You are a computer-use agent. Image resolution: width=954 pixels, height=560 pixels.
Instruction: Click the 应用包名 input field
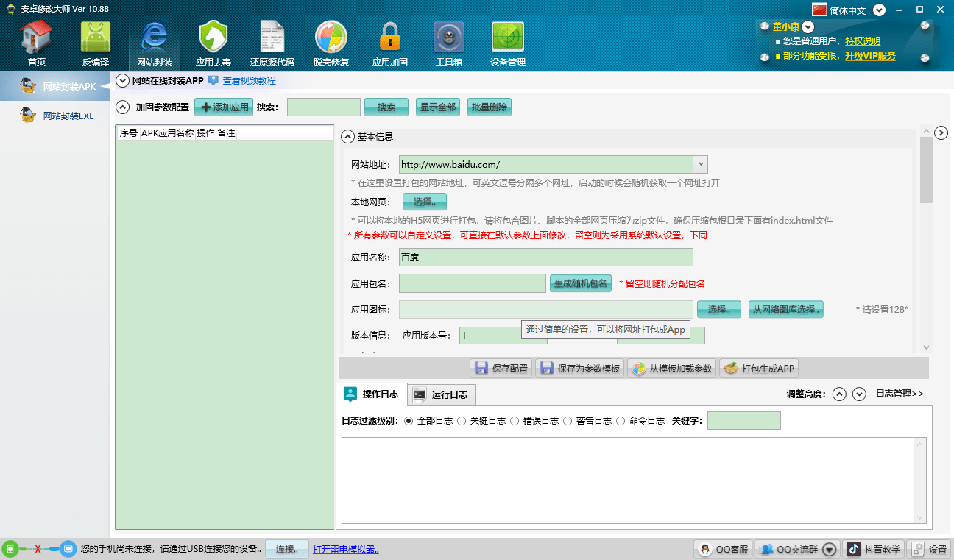tap(473, 283)
